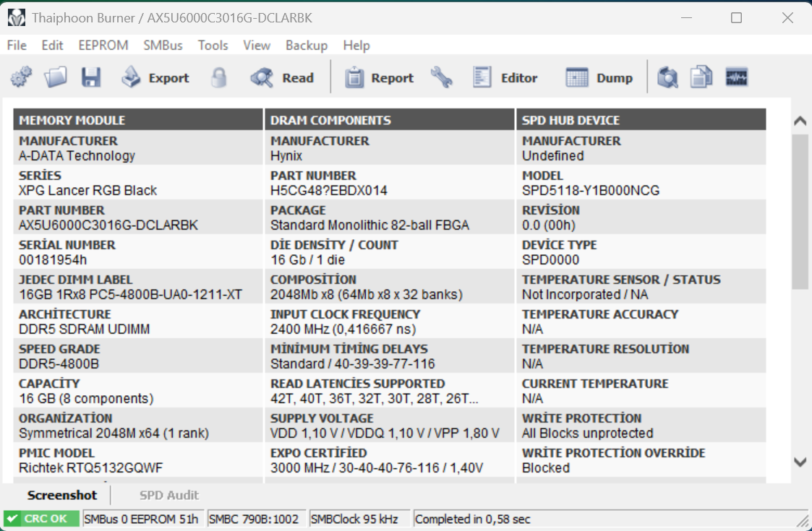Click the All Blocks unprotected value
The width and height of the screenshot is (812, 531).
[587, 433]
